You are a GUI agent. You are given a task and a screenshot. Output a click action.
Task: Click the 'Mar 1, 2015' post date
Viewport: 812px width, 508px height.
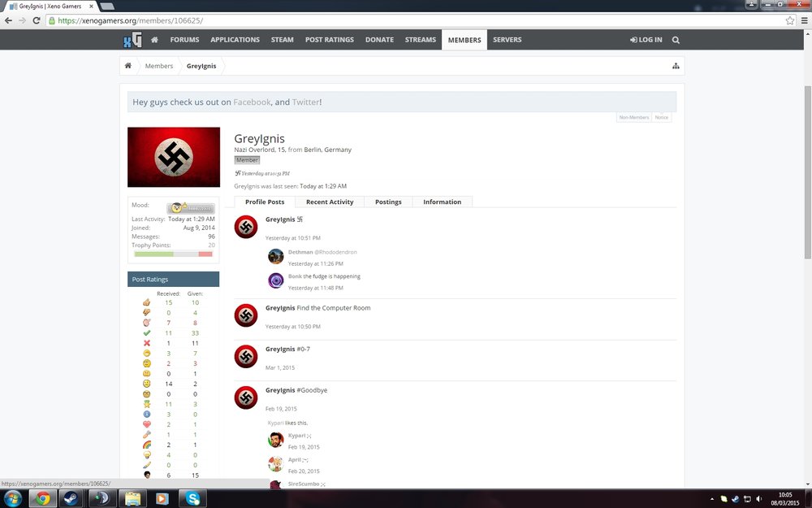280,367
